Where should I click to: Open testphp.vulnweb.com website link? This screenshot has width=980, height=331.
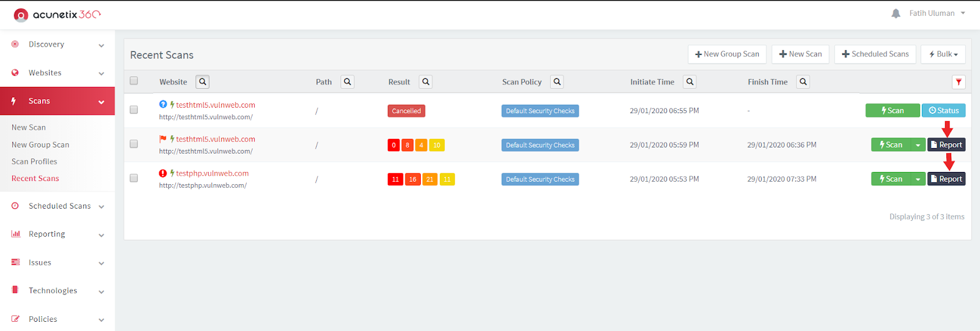[213, 173]
